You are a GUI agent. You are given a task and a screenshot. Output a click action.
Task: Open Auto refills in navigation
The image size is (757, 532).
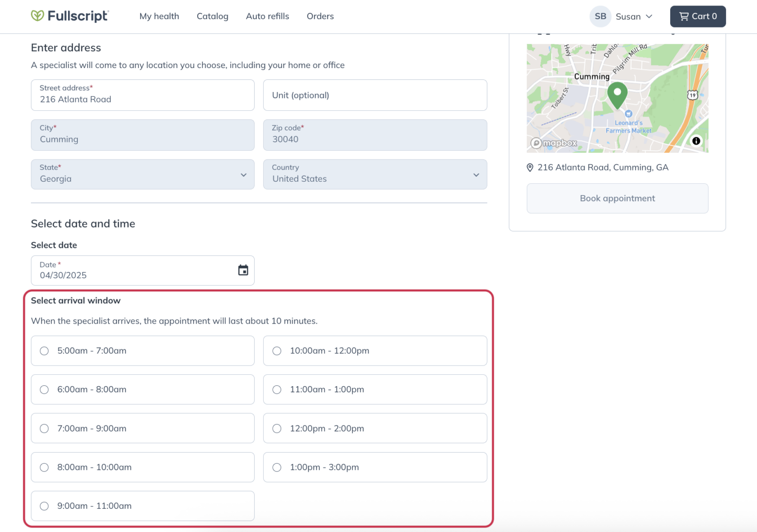267,16
